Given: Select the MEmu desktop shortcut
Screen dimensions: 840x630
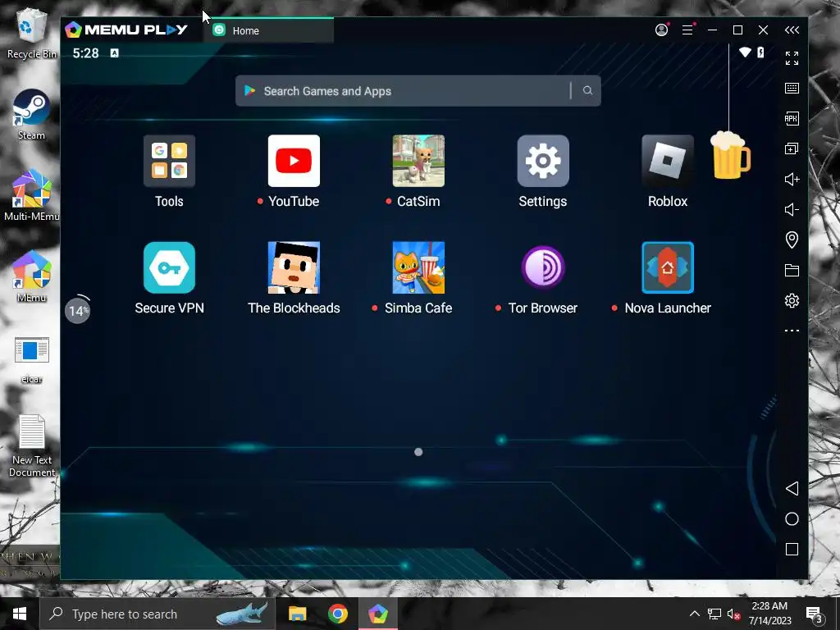Looking at the screenshot, I should tap(32, 276).
